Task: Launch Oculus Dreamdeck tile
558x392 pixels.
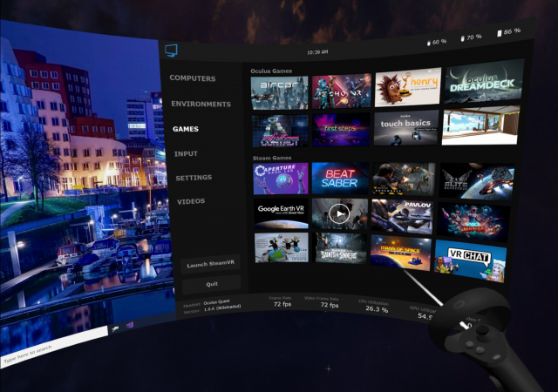Action: [484, 82]
